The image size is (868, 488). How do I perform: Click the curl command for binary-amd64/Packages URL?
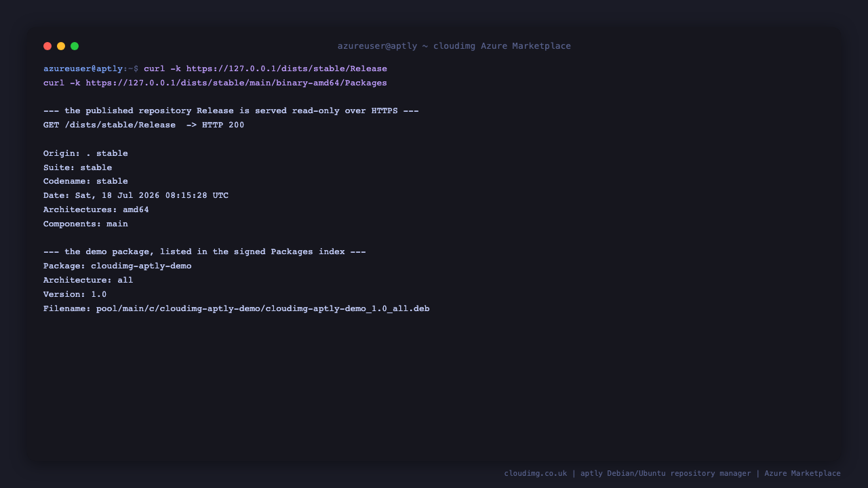click(x=215, y=83)
